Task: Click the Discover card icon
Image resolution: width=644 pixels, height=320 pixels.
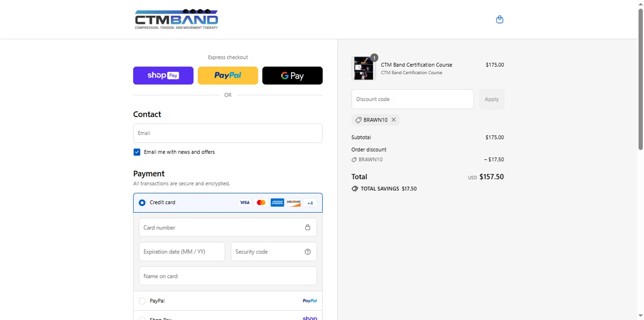Action: [x=294, y=202]
